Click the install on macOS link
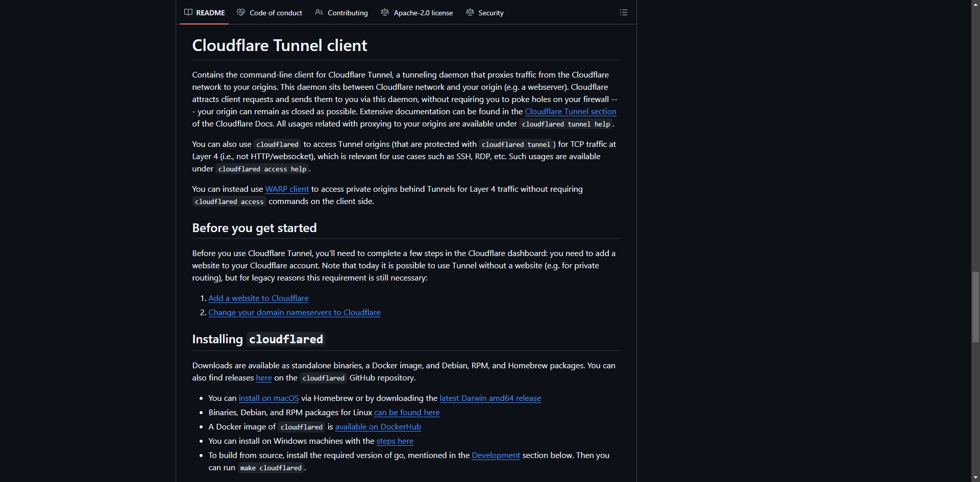 pos(268,398)
